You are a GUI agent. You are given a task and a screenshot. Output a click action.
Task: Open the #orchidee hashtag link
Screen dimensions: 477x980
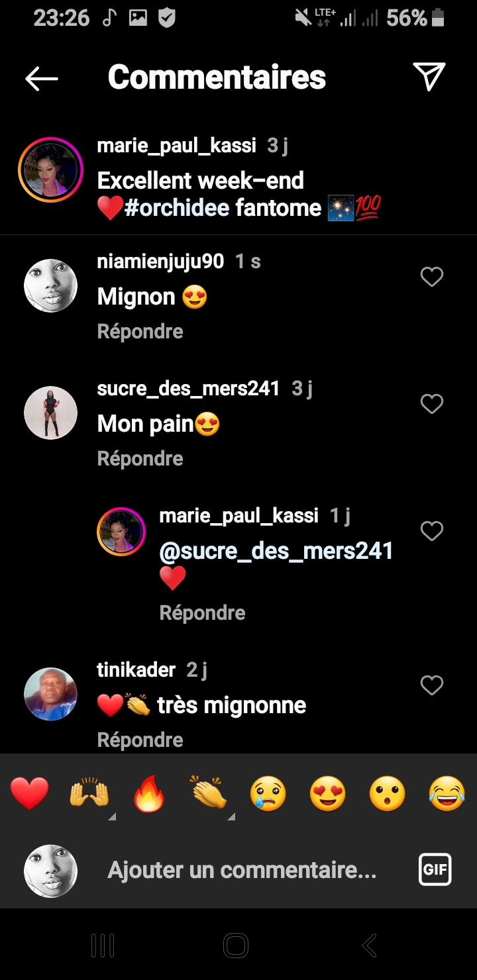177,208
